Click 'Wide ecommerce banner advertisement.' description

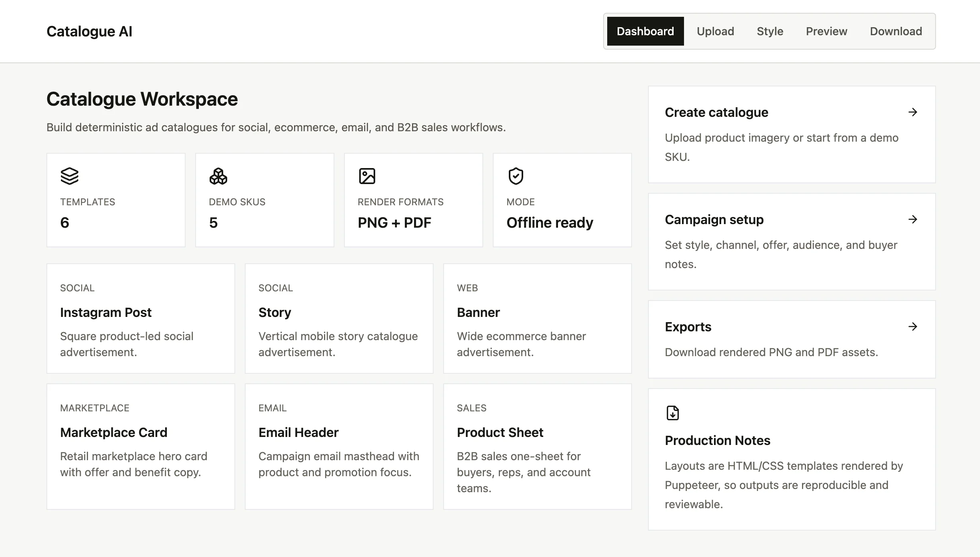tap(521, 344)
